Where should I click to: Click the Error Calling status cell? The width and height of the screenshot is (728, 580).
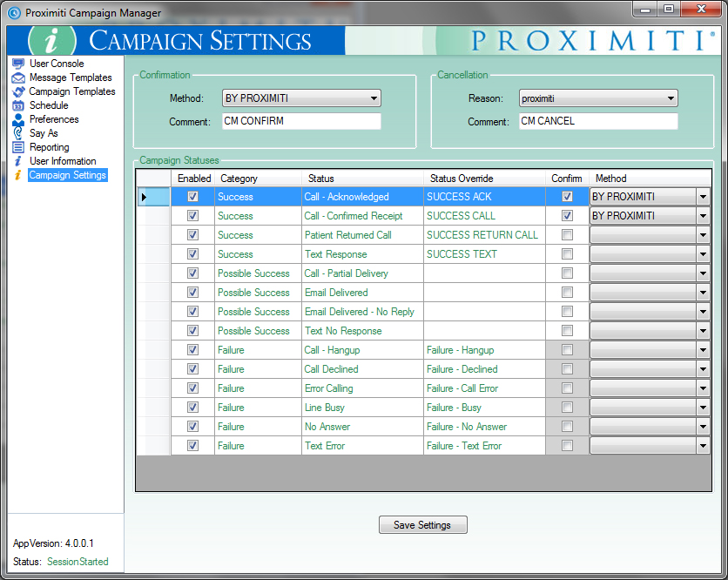coord(362,388)
